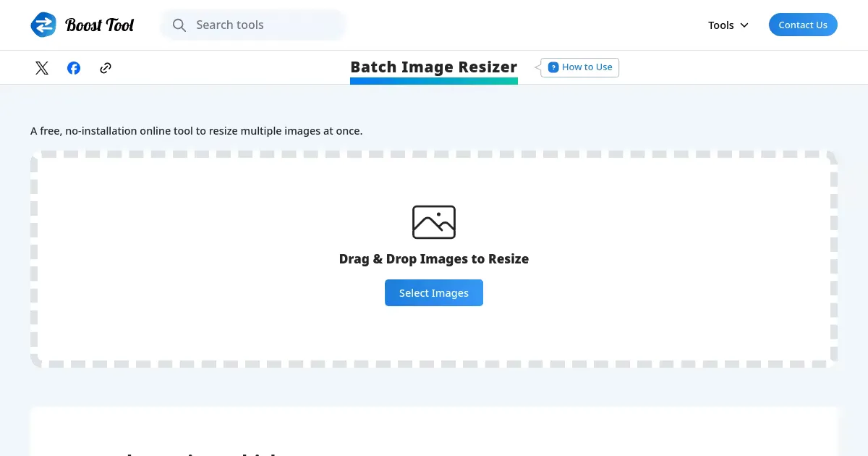Image resolution: width=868 pixels, height=456 pixels.
Task: Click the picture icon in drop zone
Action: pyautogui.click(x=434, y=222)
